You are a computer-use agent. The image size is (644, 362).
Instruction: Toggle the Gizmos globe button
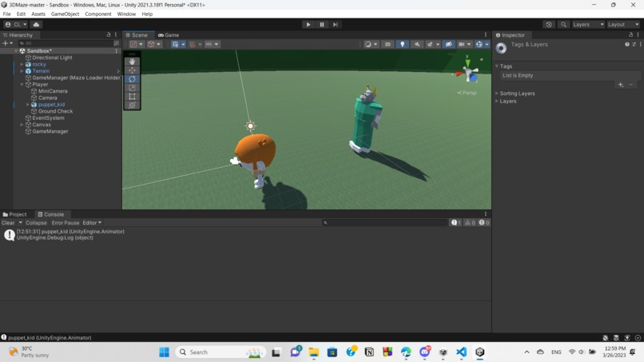479,44
